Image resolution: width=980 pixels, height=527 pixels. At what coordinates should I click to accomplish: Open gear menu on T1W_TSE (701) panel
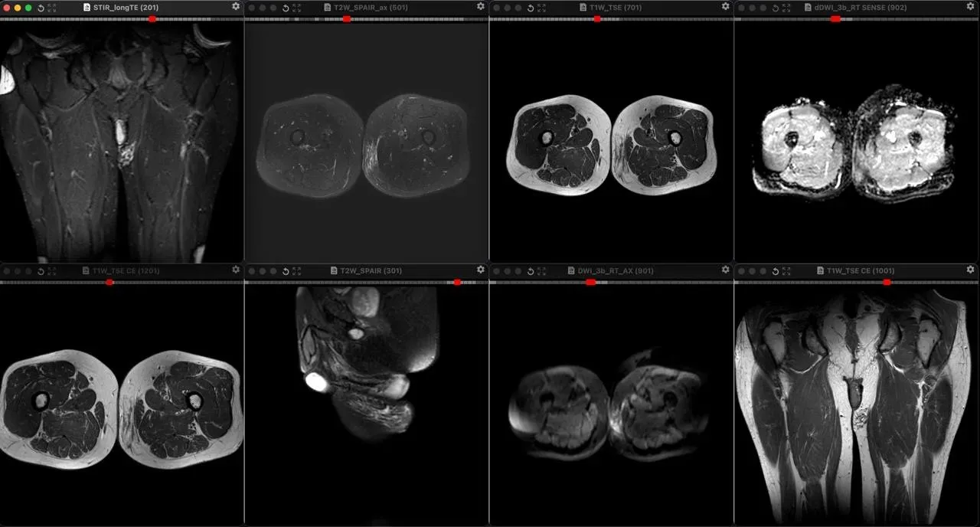click(726, 6)
